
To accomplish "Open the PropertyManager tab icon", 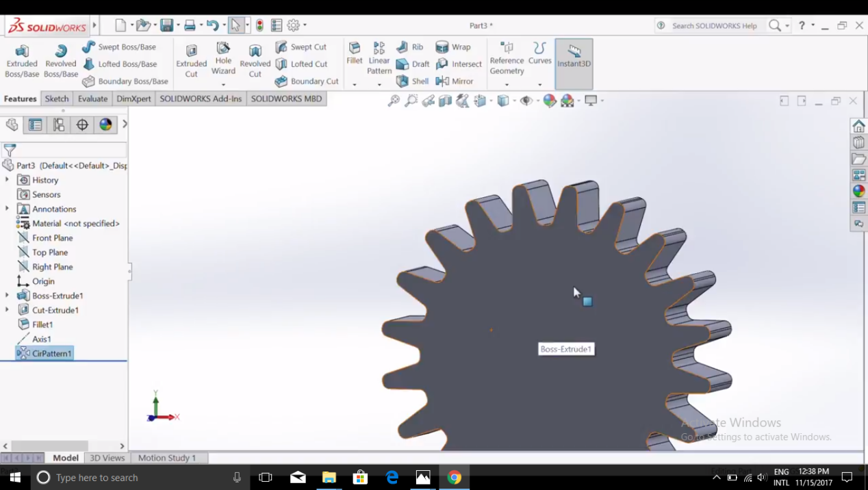I will pyautogui.click(x=35, y=125).
